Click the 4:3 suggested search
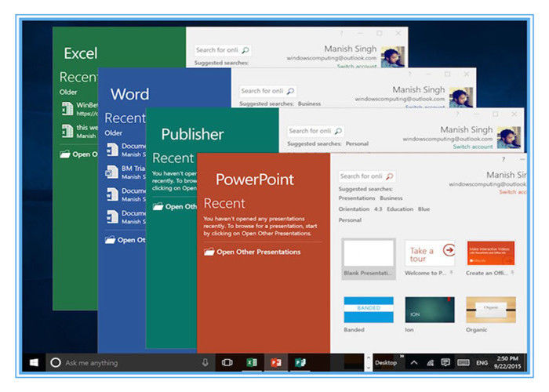The width and height of the screenshot is (549, 392). pyautogui.click(x=378, y=209)
